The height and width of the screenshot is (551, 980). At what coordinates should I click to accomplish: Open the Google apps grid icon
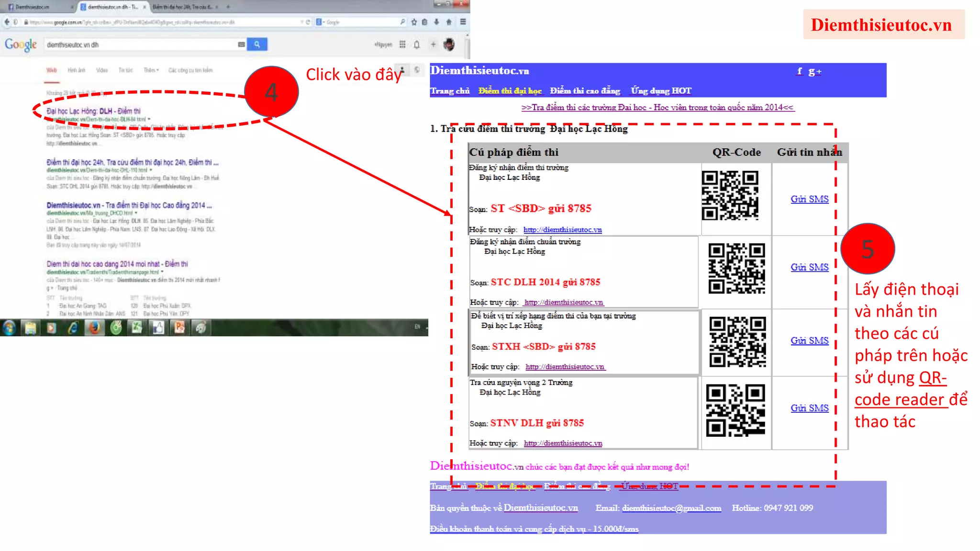[402, 44]
